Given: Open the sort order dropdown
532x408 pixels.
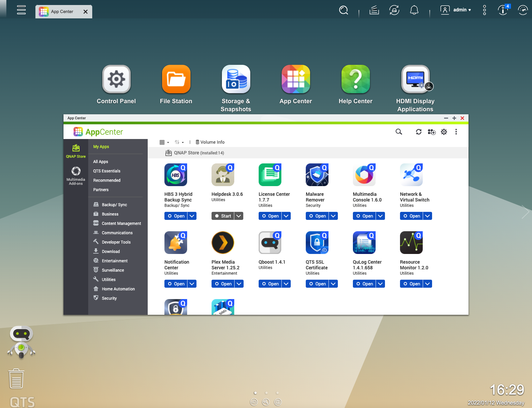Looking at the screenshot, I should coord(179,142).
